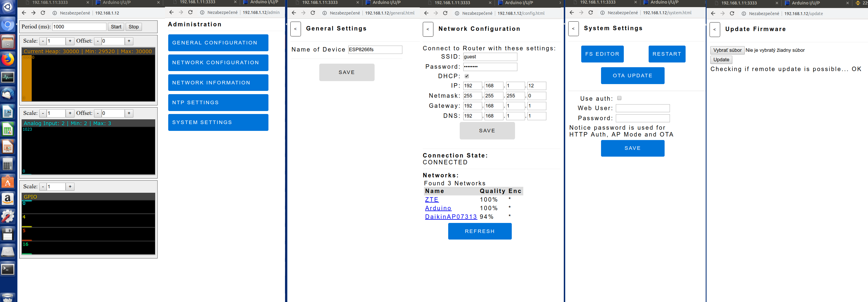Open the SYSTEM SETTINGS page from Administration
This screenshot has width=868, height=302.
click(x=218, y=123)
